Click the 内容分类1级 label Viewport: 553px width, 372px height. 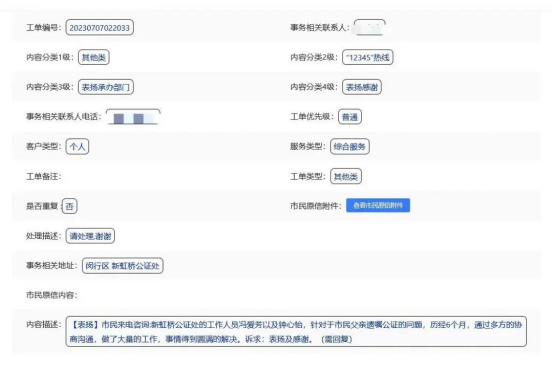[x=50, y=57]
